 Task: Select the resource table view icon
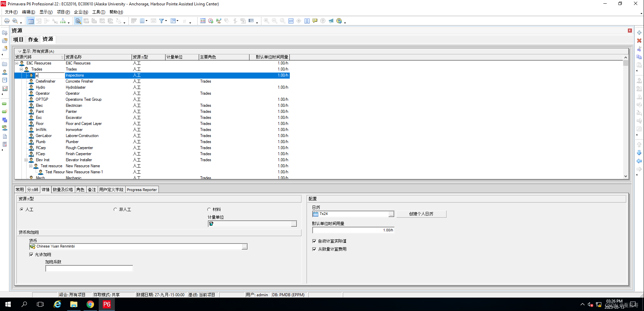point(31,21)
